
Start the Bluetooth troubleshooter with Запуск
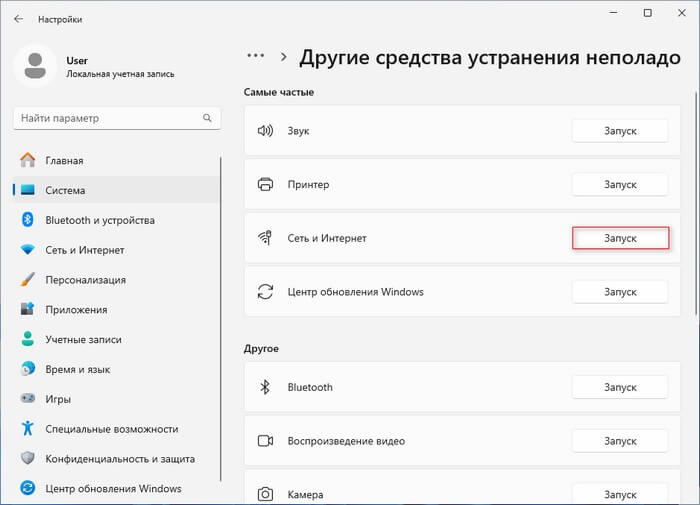620,387
